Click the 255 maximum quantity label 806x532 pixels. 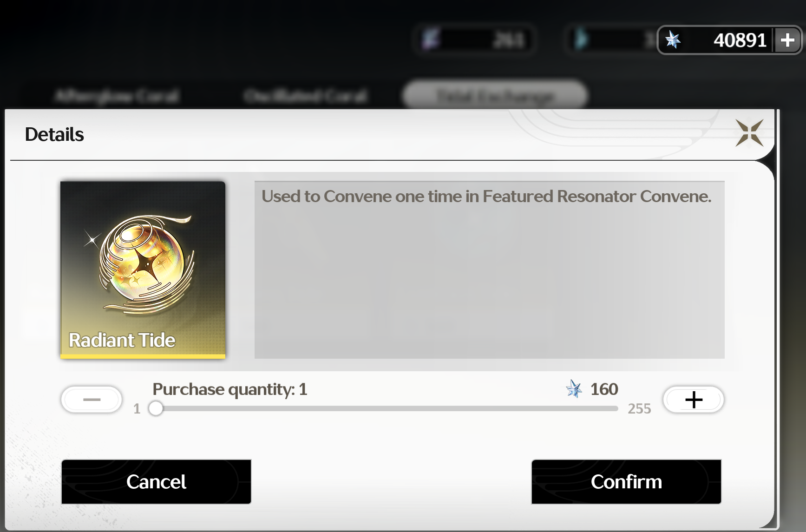pyautogui.click(x=639, y=409)
